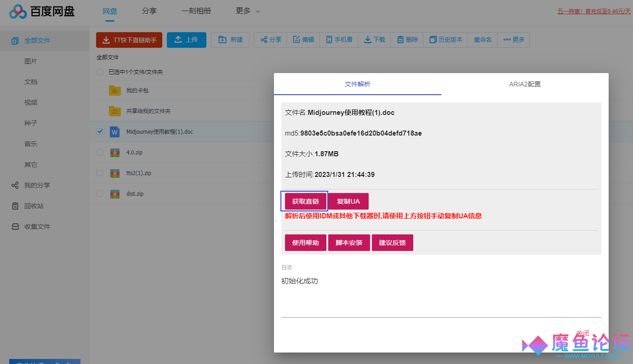Check the tts2(1).zip file checkbox
This screenshot has width=633, height=364.
pos(100,173)
